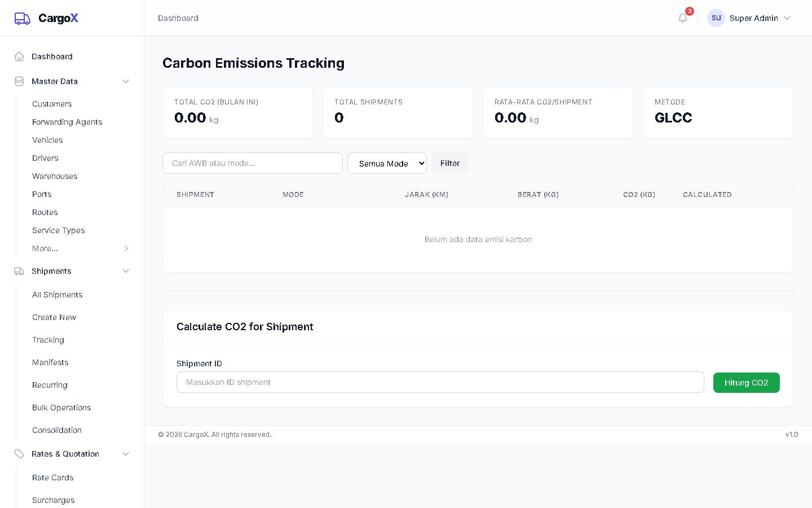Open Forwarding Agents menu item
This screenshot has width=812, height=508.
click(x=67, y=122)
